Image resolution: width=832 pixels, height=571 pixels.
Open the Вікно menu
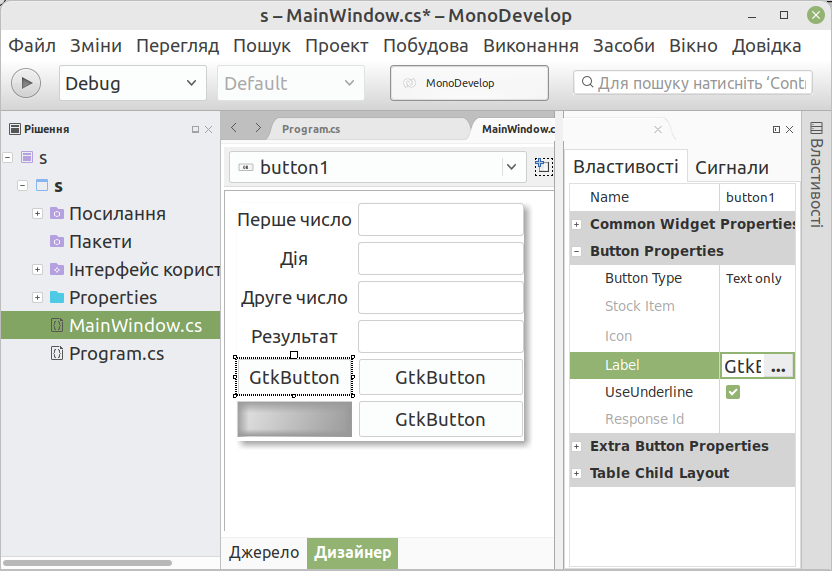pos(694,46)
